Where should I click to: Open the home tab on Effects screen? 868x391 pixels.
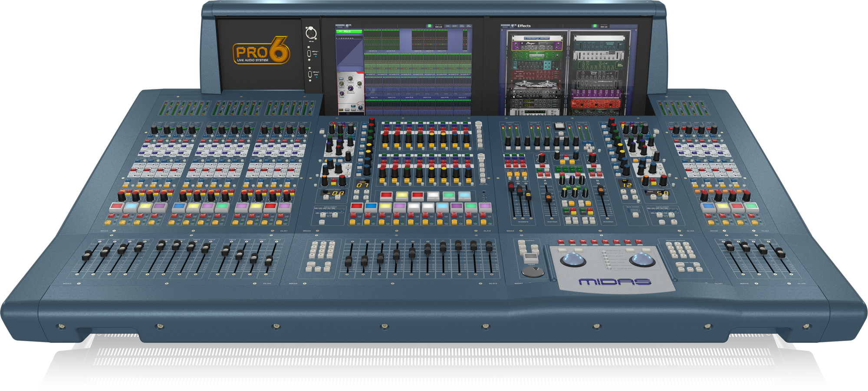[505, 26]
